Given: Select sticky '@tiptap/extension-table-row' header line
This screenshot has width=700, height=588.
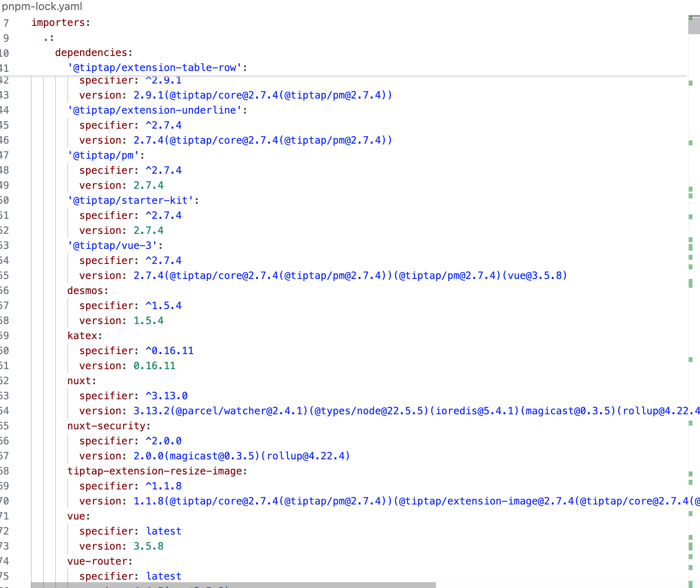Looking at the screenshot, I should [x=157, y=68].
